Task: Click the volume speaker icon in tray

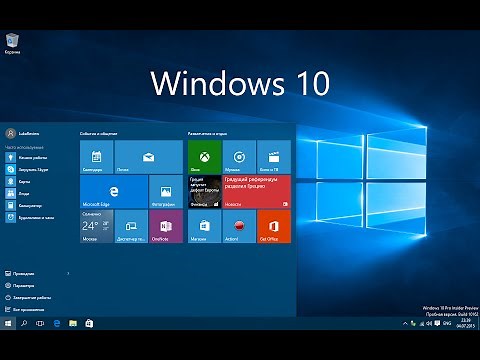Action: pos(429,323)
